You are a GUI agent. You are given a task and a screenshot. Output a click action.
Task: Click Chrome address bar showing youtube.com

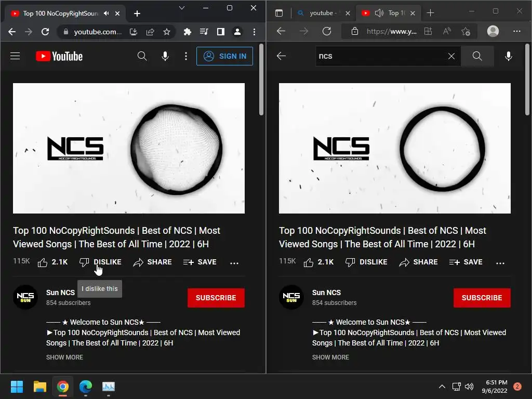(x=98, y=32)
